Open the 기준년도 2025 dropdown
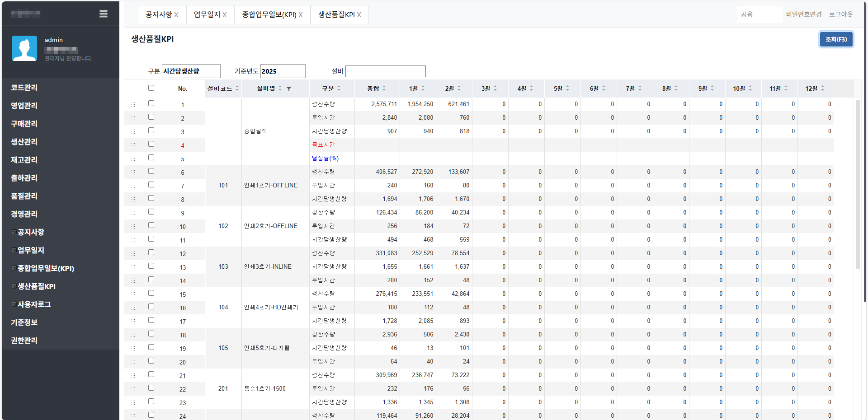This screenshot has height=420, width=868. [283, 71]
